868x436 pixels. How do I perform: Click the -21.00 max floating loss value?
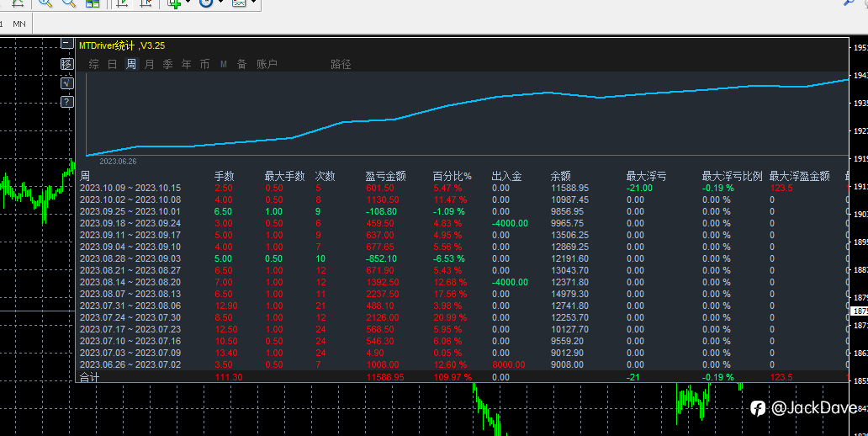[639, 188]
